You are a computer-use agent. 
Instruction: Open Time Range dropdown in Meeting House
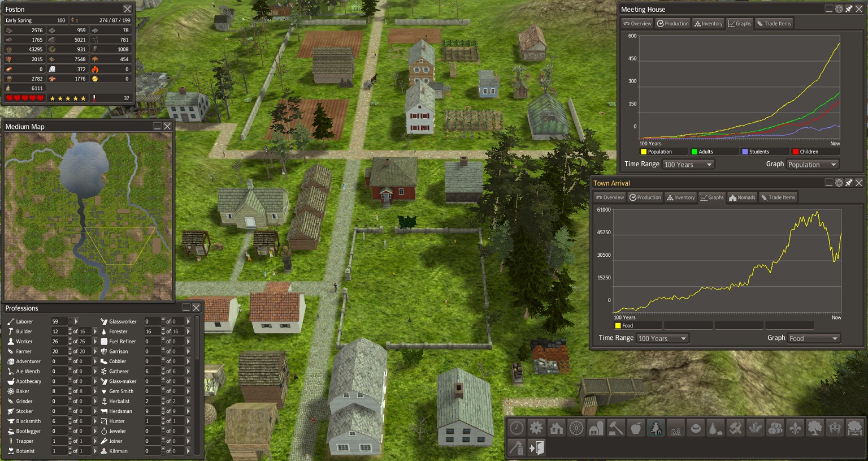[x=688, y=165]
